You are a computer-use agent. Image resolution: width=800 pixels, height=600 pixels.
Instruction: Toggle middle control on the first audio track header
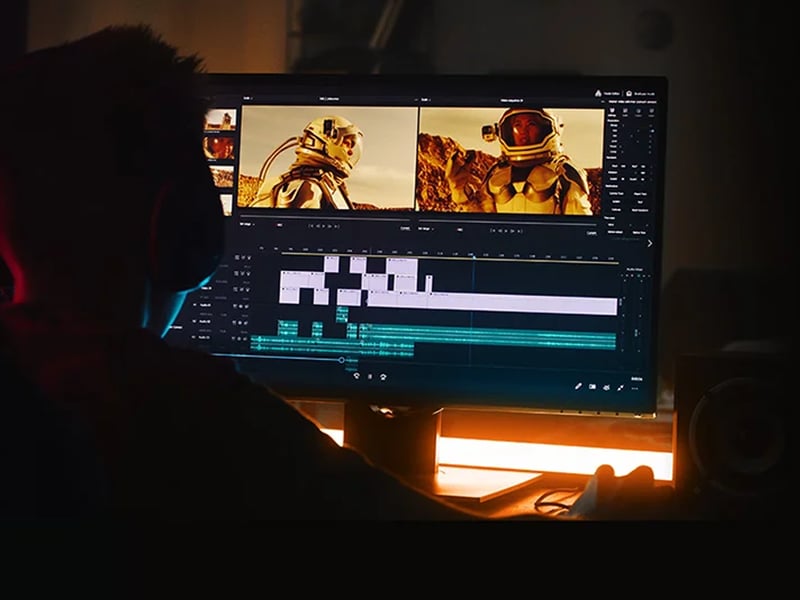click(242, 306)
